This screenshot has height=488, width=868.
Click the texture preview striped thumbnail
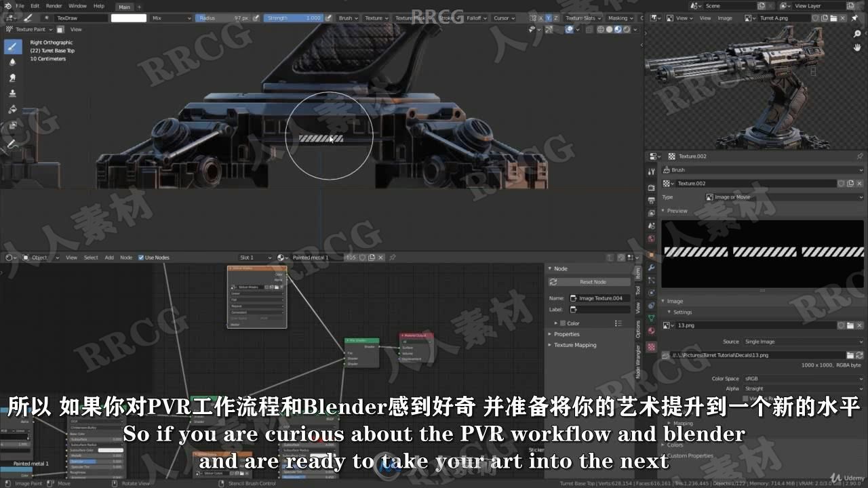tap(763, 252)
